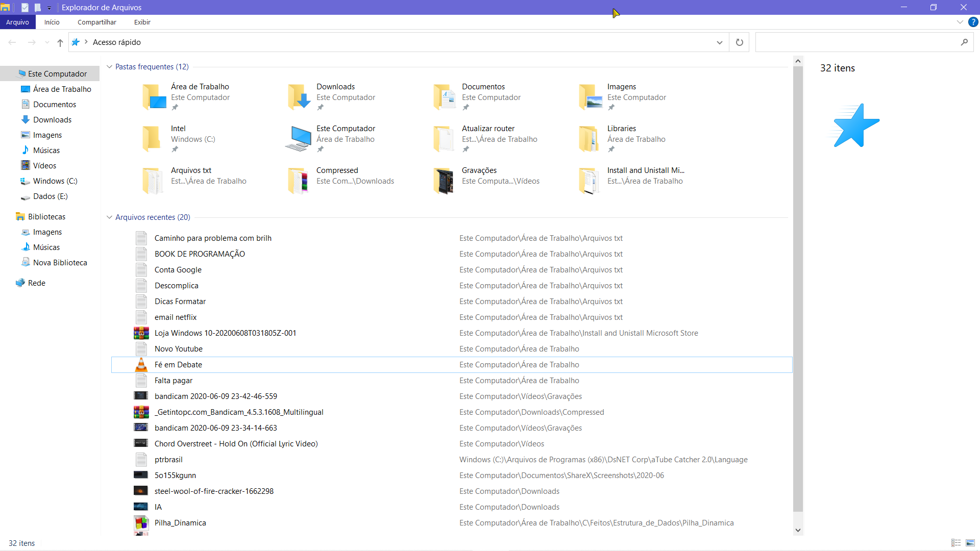Image resolution: width=980 pixels, height=551 pixels.
Task: Select the Fé em Debate VLC file
Action: click(452, 365)
